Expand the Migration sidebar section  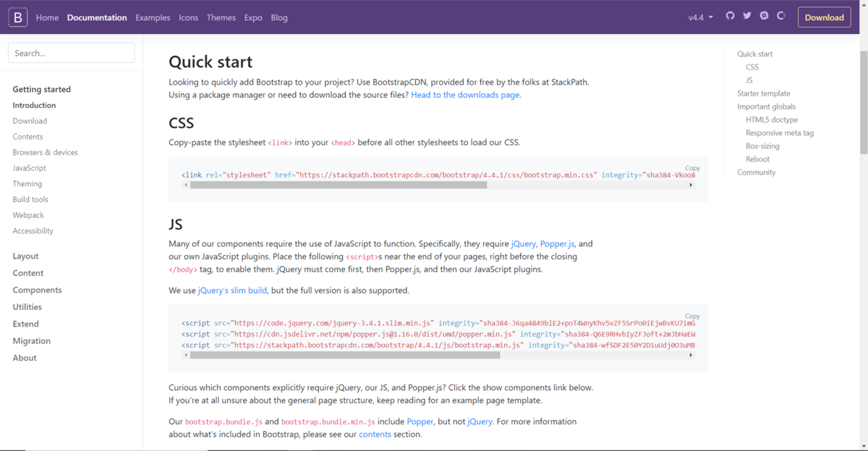point(31,341)
